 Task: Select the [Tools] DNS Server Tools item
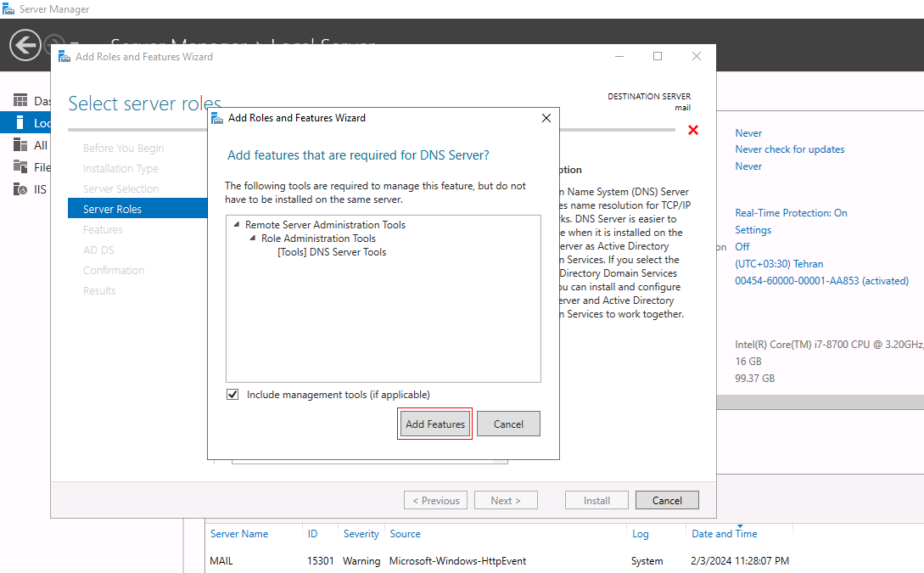332,252
